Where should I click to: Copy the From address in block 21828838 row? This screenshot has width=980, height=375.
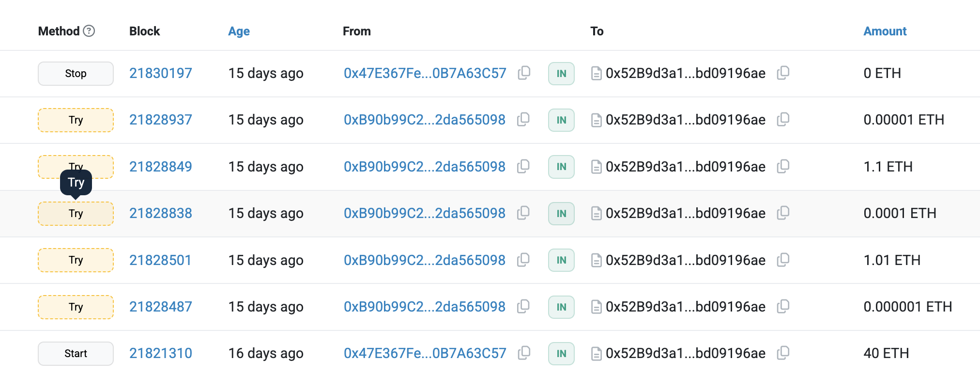(x=523, y=213)
